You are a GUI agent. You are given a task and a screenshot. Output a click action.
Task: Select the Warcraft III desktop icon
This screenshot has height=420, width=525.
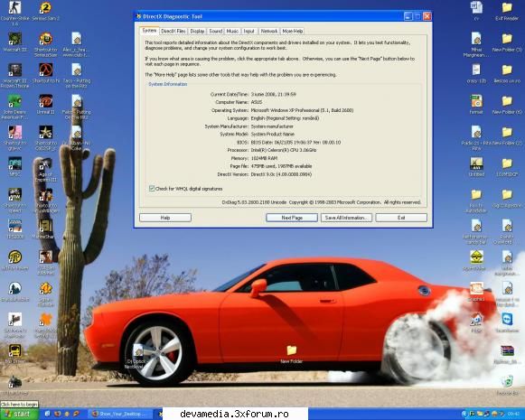coord(14,39)
